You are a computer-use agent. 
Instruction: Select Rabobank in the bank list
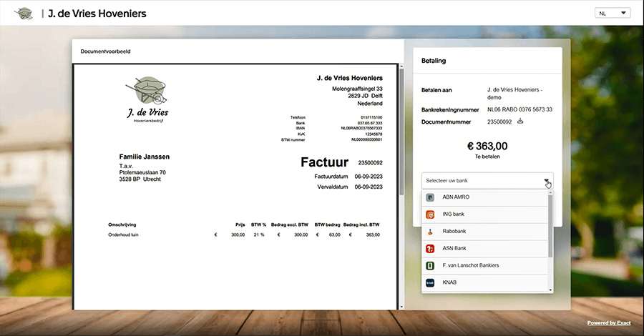484,232
